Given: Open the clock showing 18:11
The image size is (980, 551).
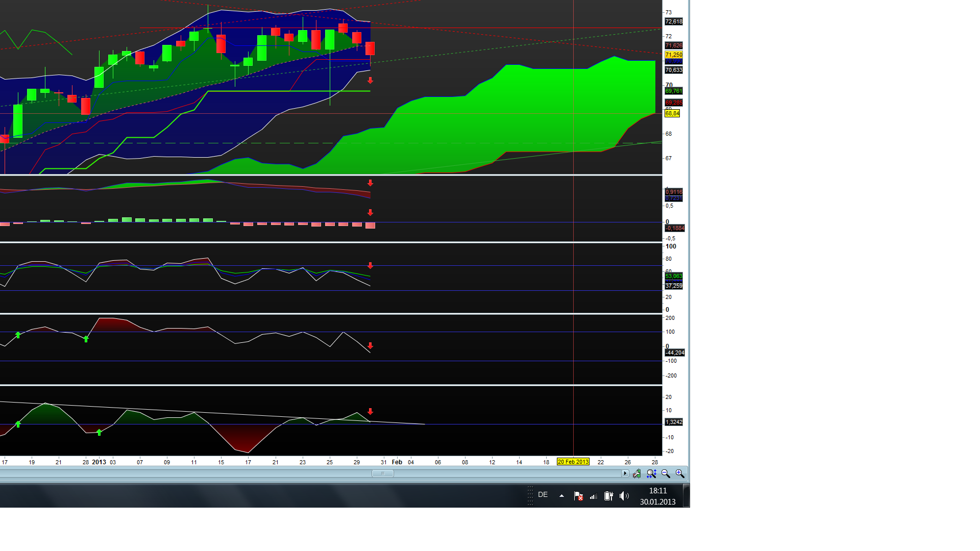Looking at the screenshot, I should point(657,496).
